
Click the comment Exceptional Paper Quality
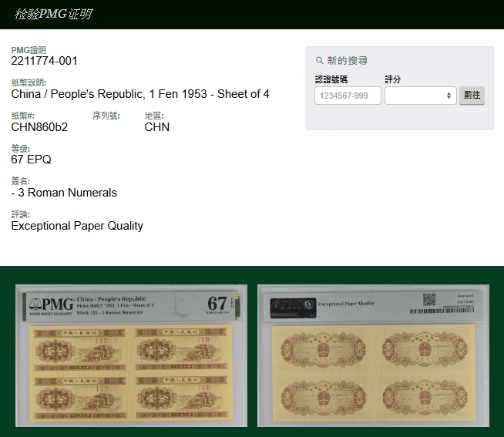(77, 226)
